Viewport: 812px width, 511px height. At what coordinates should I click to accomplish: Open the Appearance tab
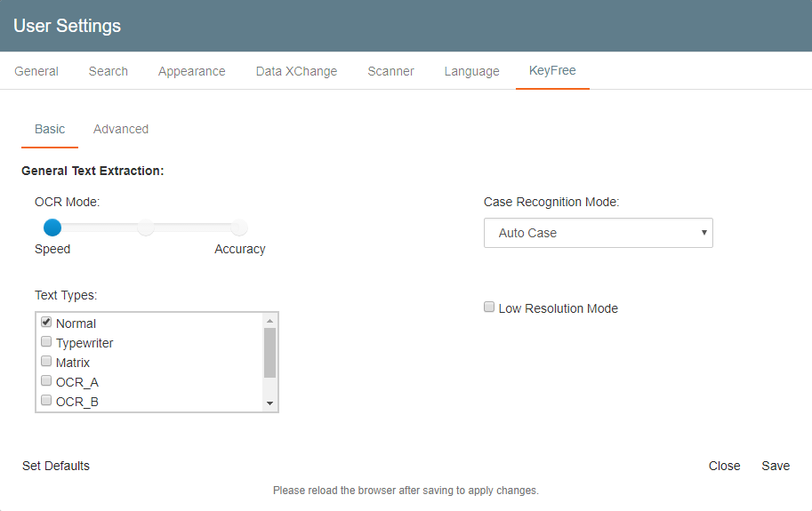191,71
